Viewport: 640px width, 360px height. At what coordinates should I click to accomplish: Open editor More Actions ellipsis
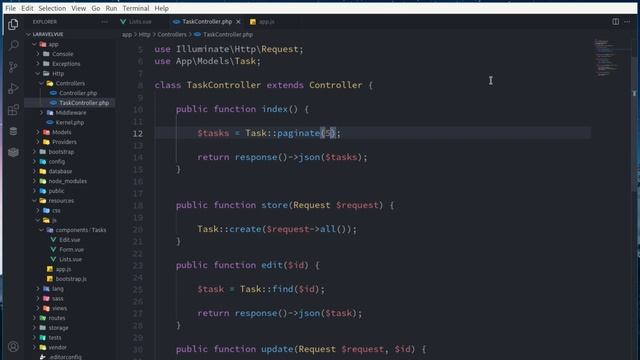[x=627, y=22]
